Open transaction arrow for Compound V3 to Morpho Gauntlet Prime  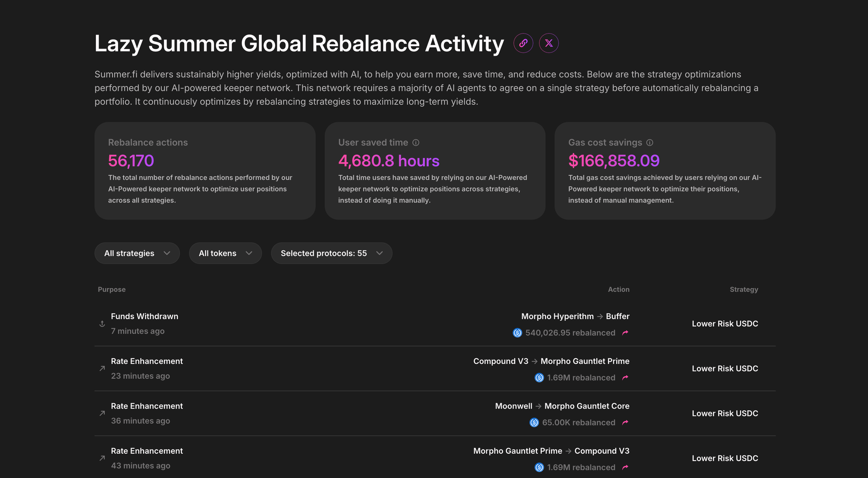(x=625, y=378)
